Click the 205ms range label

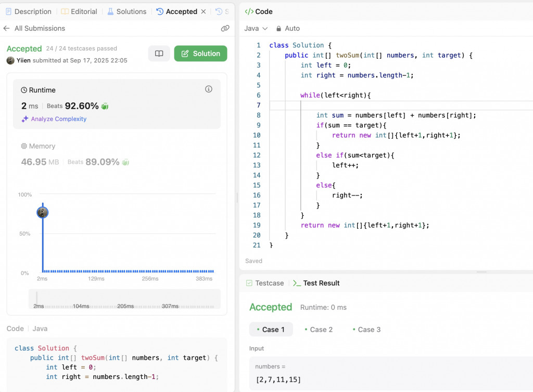point(125,306)
